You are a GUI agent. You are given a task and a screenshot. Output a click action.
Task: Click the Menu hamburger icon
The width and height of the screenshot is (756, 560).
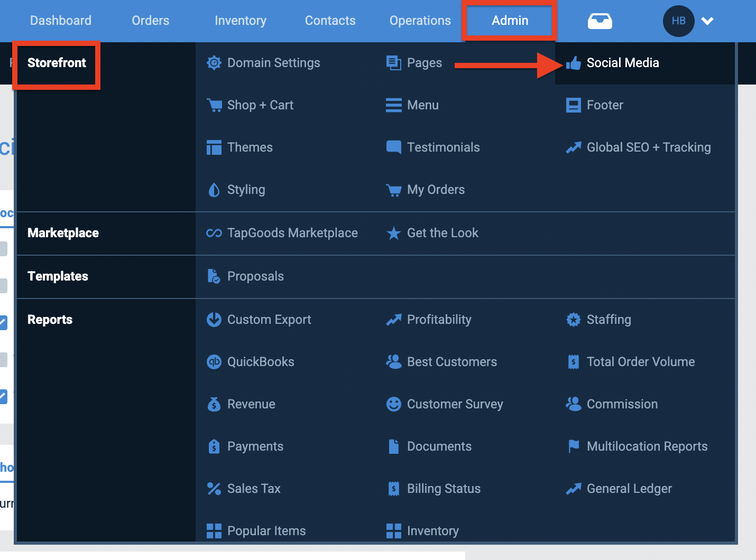point(393,105)
